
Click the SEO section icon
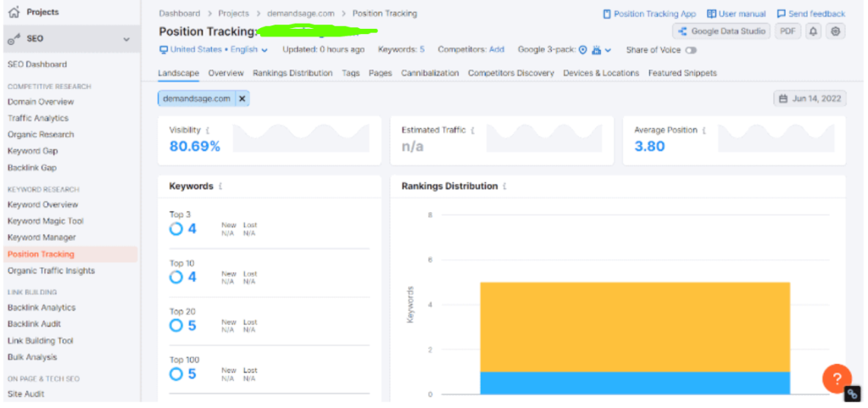point(14,39)
